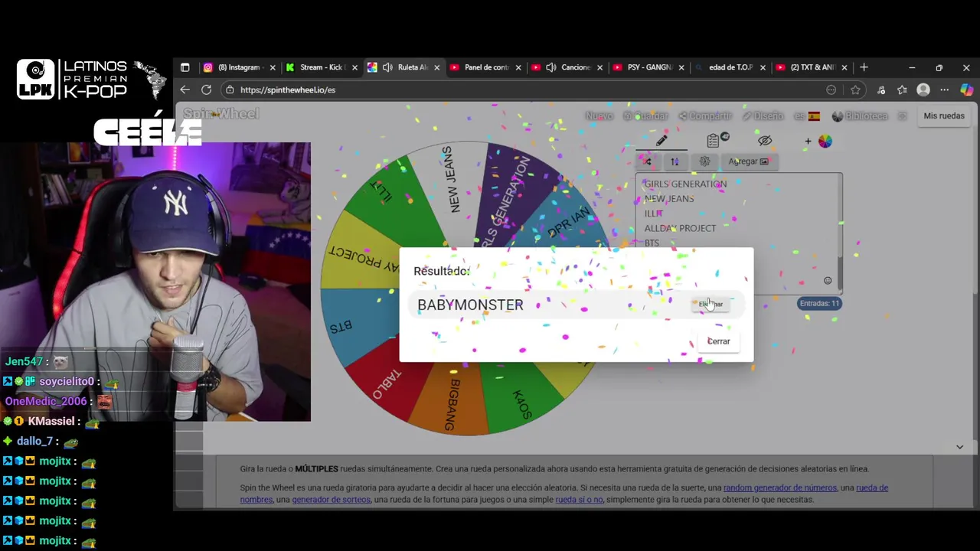
Task: Click the TABLO wheel segment
Action: tap(387, 385)
